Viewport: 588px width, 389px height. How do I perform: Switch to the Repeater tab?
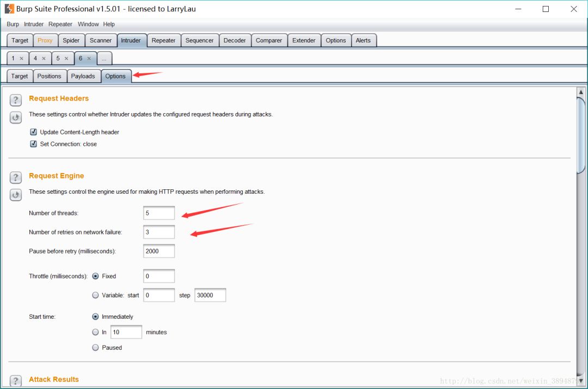click(163, 40)
